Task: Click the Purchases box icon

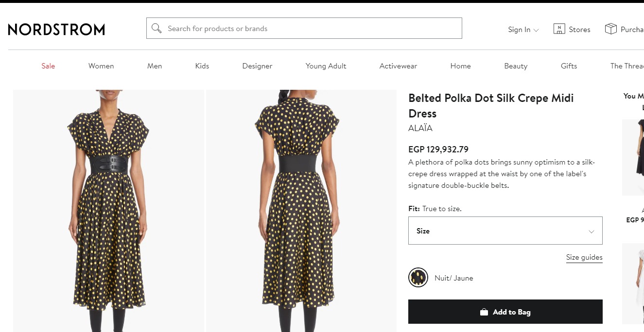Action: click(610, 29)
